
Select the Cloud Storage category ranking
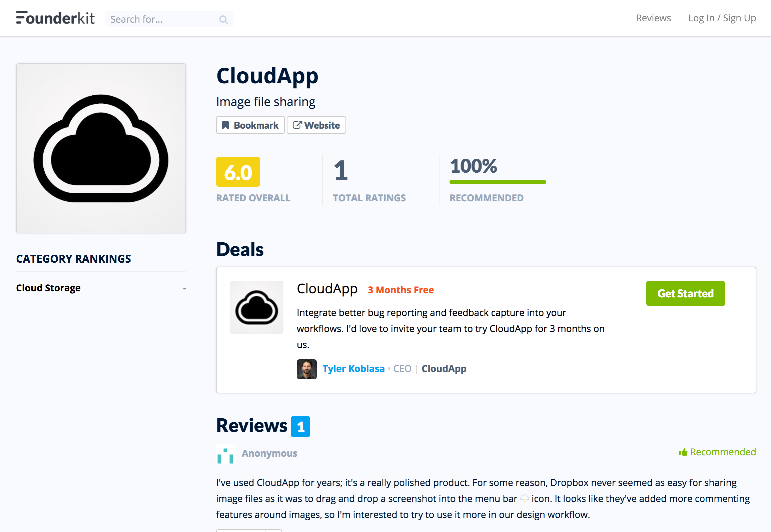pos(48,288)
